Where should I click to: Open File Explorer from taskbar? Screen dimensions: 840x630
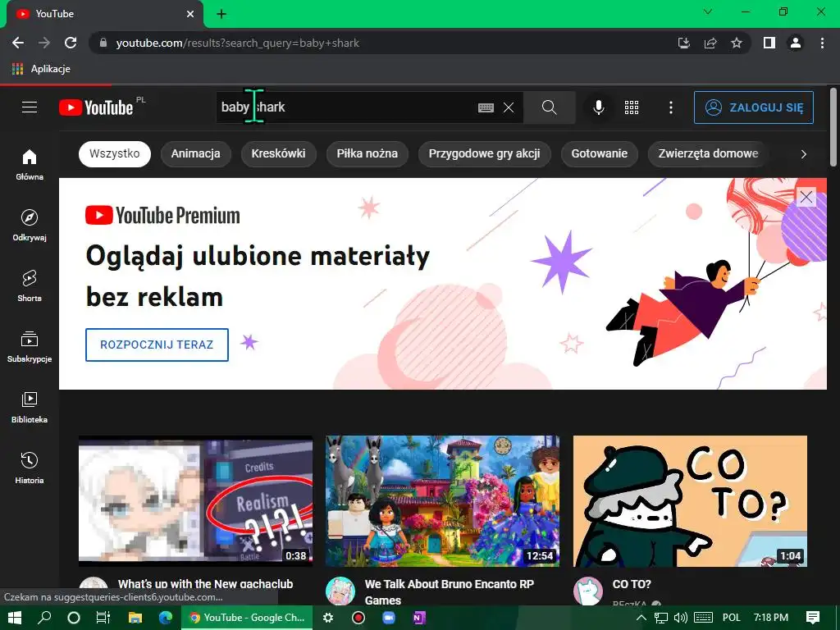point(135,618)
